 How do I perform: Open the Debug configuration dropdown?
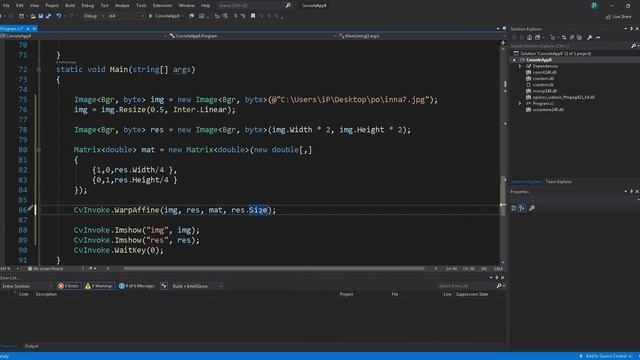click(x=93, y=16)
